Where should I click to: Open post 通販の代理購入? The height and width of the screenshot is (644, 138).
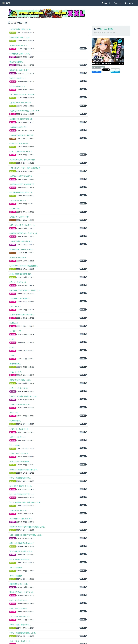click(x=15, y=364)
